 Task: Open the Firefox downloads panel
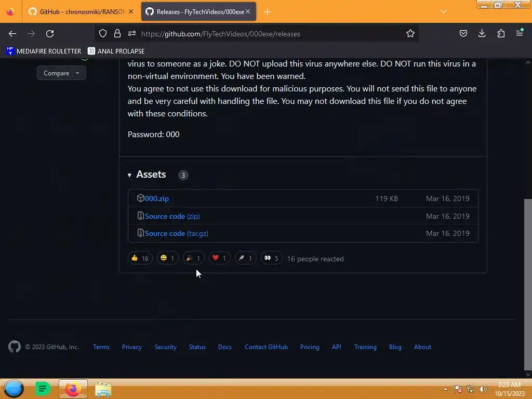482,33
